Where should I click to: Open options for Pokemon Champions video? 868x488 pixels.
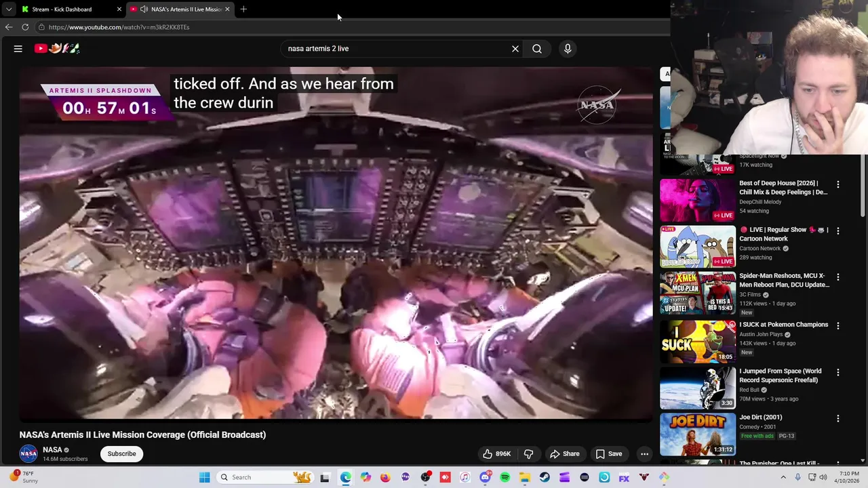coord(838,326)
